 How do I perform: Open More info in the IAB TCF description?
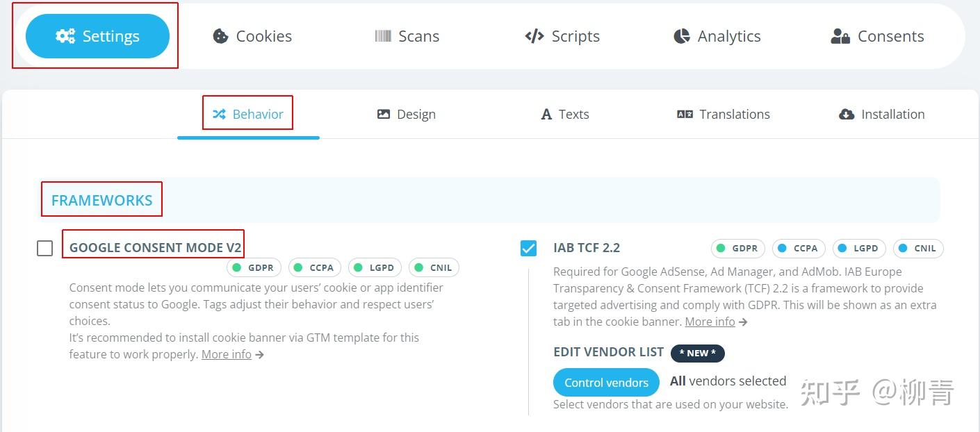tap(710, 322)
